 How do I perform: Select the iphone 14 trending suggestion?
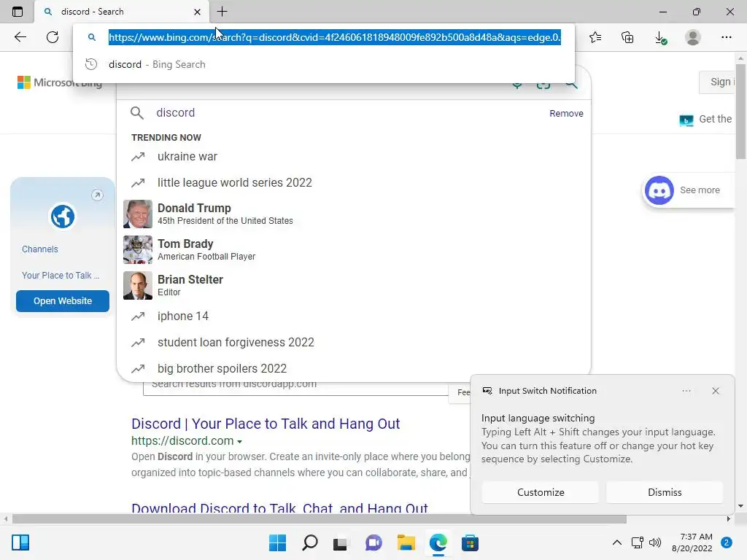coord(354,316)
